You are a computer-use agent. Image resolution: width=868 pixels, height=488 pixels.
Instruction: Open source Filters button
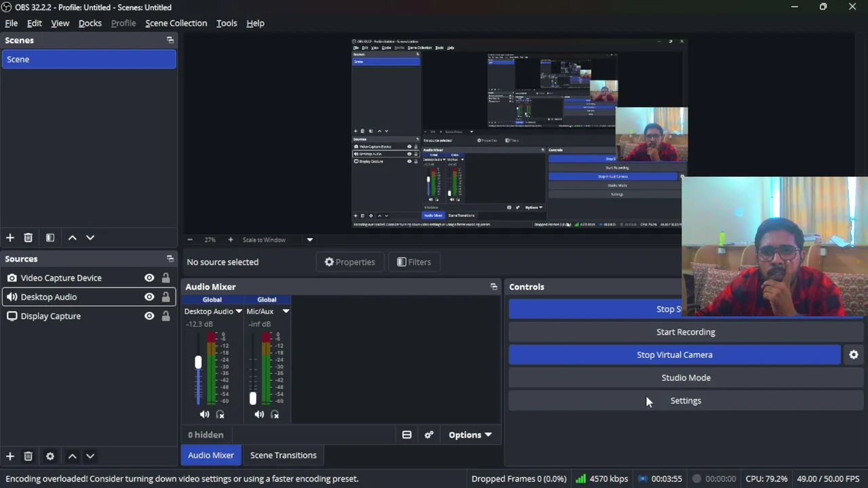tap(414, 262)
